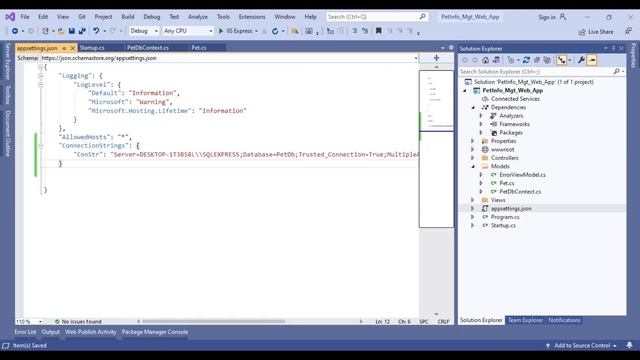Click Add to Source Control
Screen dimensions: 640x360
(582, 346)
